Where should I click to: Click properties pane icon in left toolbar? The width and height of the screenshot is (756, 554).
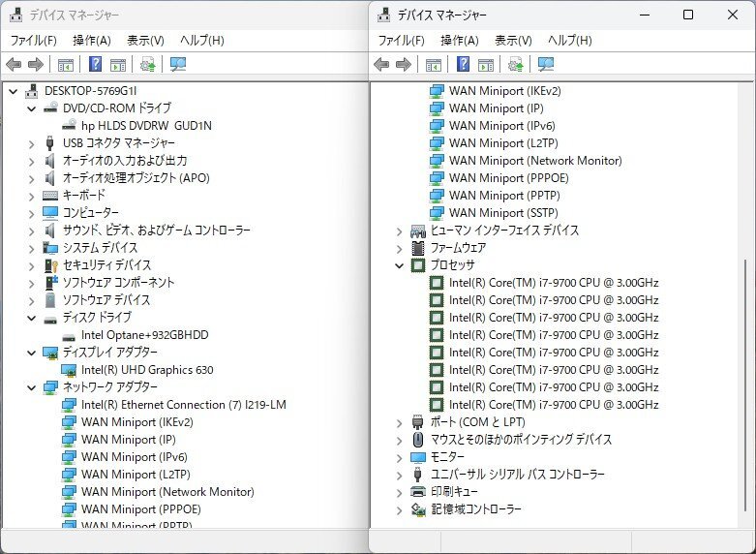[x=118, y=64]
